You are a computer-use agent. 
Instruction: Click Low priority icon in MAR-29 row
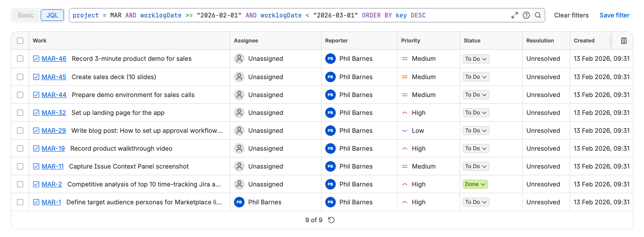tap(405, 131)
